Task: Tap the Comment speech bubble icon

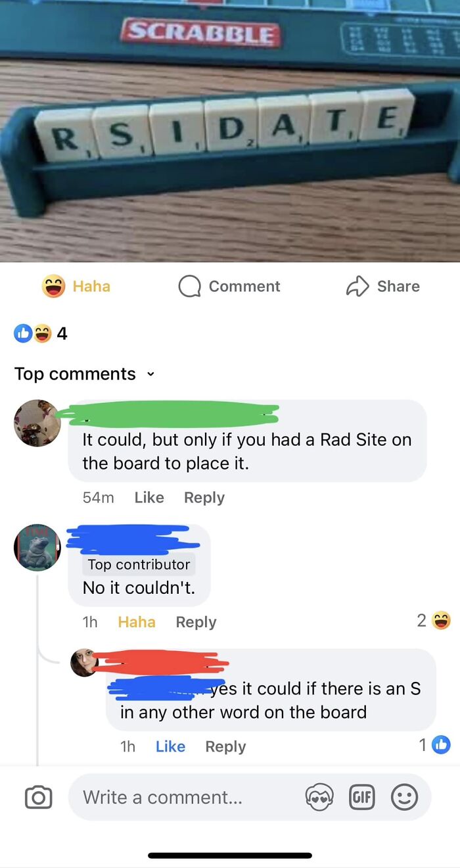Action: (x=190, y=286)
